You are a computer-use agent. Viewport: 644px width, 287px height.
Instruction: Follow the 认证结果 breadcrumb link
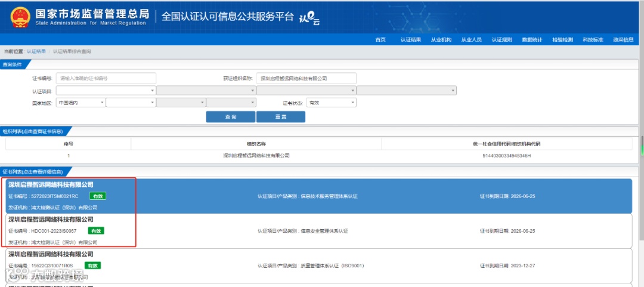(x=36, y=51)
